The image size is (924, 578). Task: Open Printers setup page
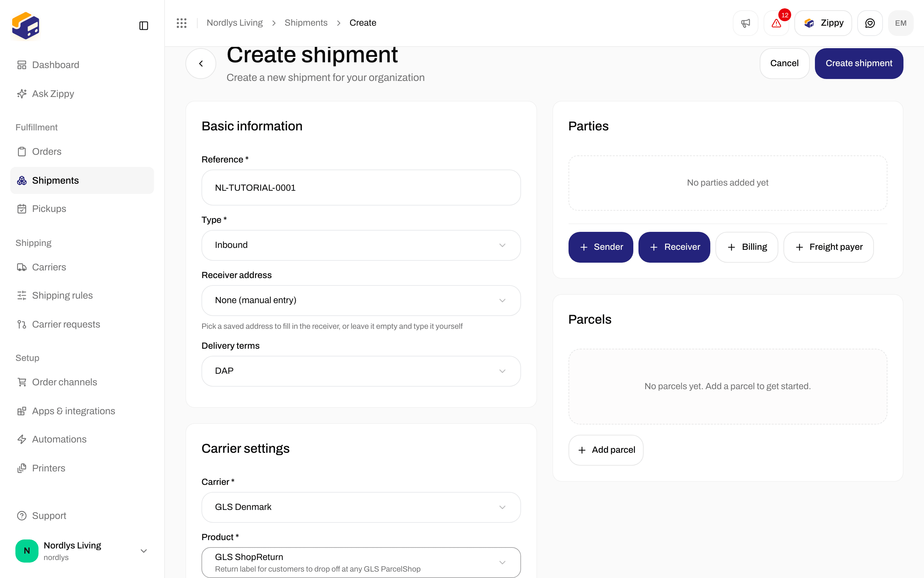pyautogui.click(x=82, y=468)
